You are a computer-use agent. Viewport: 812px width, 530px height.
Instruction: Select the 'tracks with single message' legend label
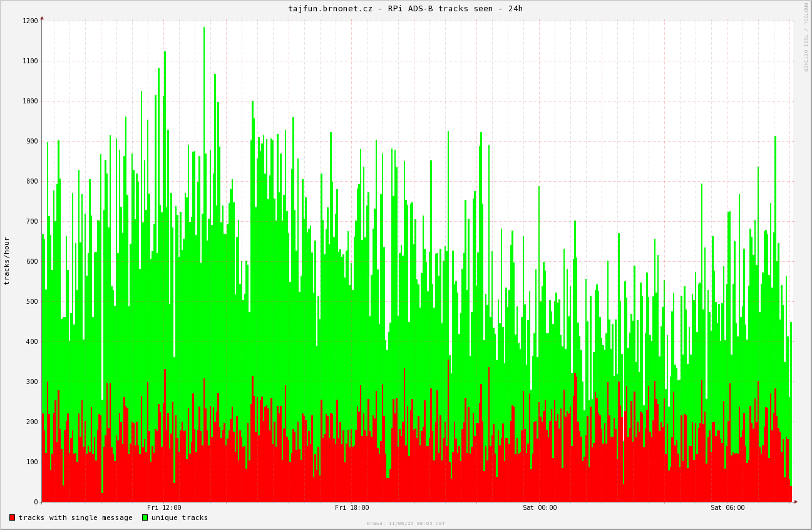click(75, 517)
